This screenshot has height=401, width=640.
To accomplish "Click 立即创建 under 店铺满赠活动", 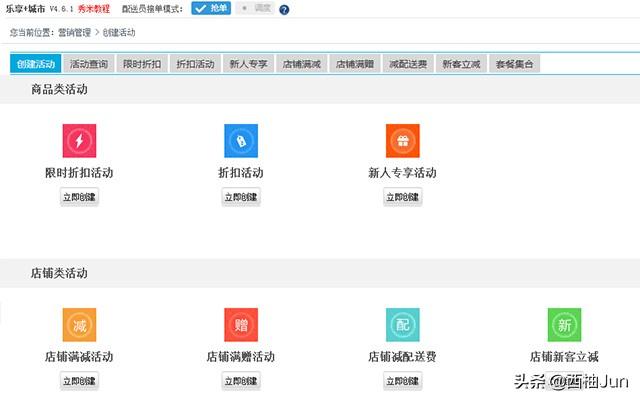I will [240, 381].
